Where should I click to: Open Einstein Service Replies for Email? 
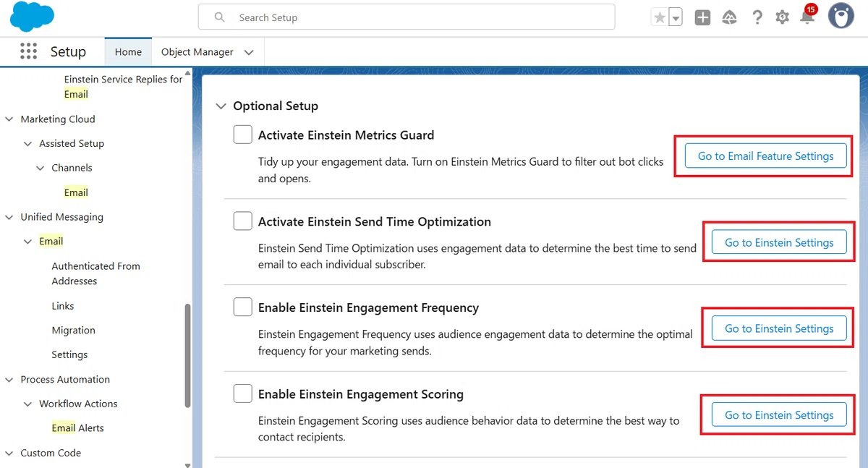coord(123,87)
